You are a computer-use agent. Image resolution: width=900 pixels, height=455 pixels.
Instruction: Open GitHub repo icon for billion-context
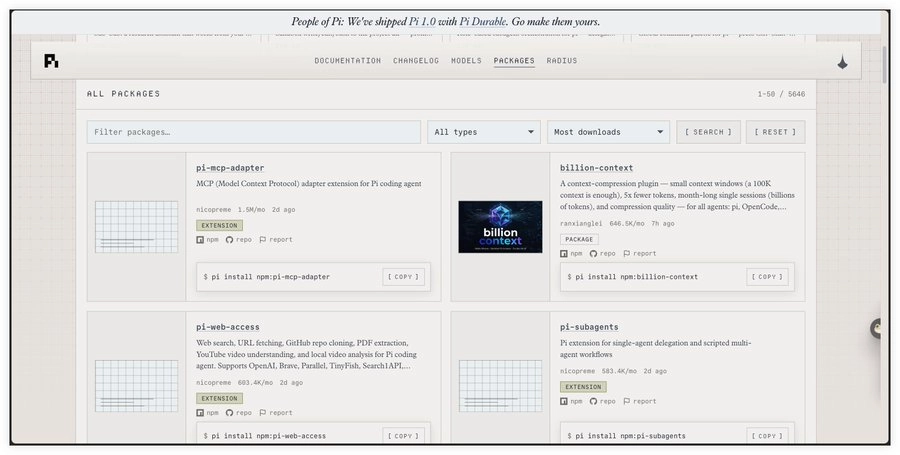point(593,254)
